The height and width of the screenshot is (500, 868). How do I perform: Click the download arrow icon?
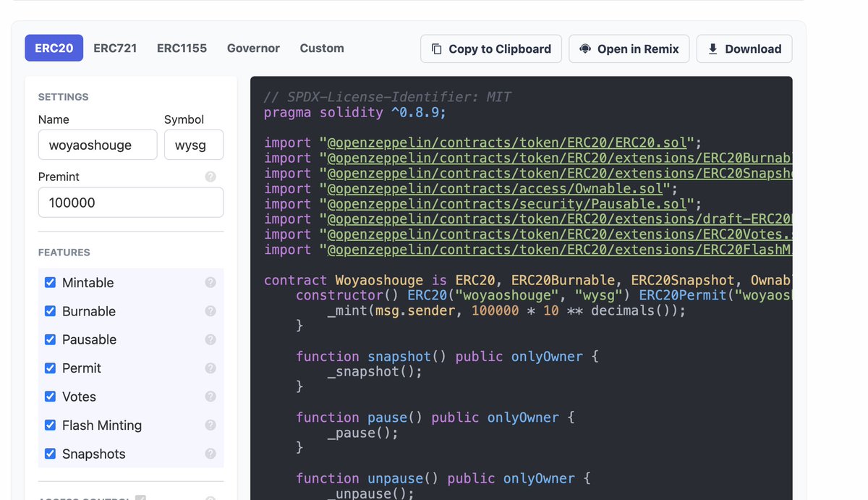pyautogui.click(x=712, y=48)
